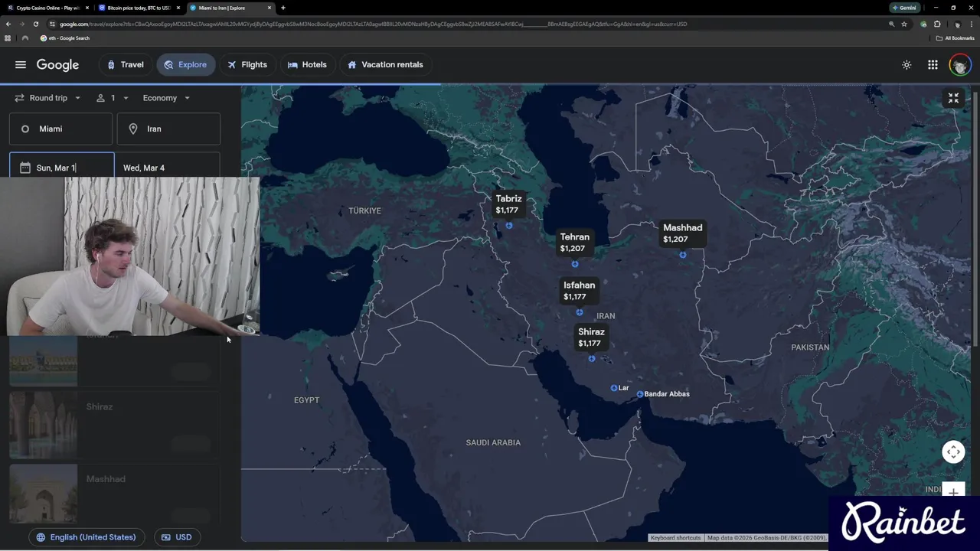
Task: Click the Lar airport marker on map
Action: pyautogui.click(x=614, y=388)
